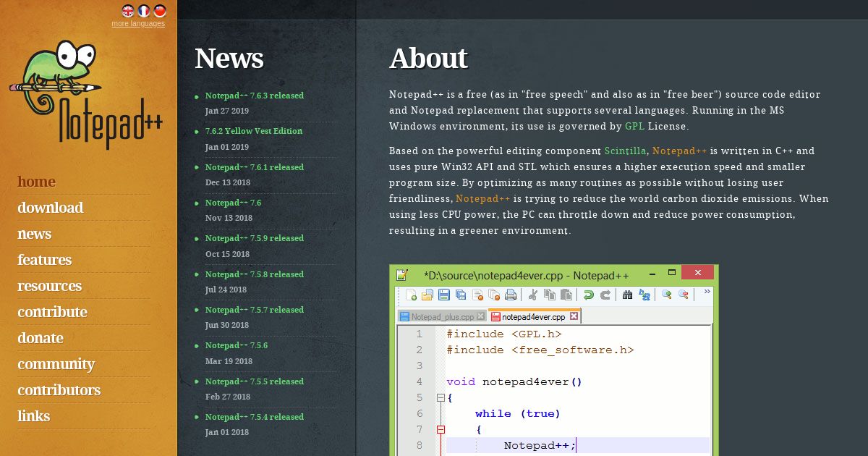Select the English (UK) flag language icon
Screen dimensions: 868x456
[x=128, y=10]
